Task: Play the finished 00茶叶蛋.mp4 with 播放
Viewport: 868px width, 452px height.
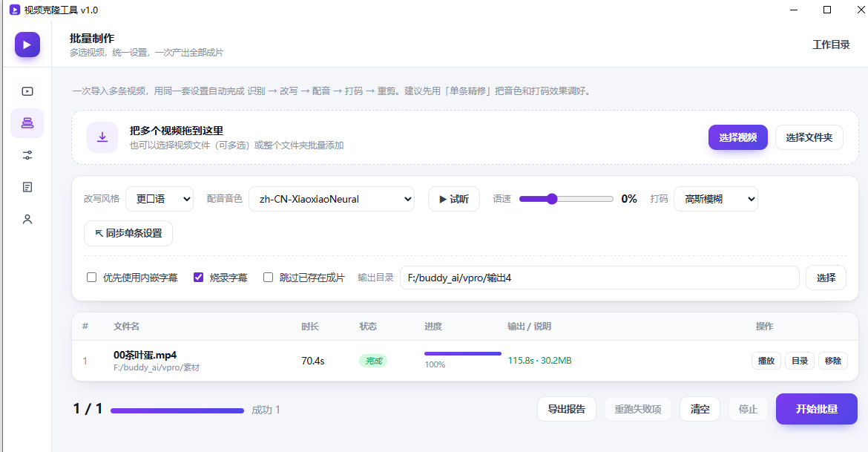Action: tap(766, 361)
